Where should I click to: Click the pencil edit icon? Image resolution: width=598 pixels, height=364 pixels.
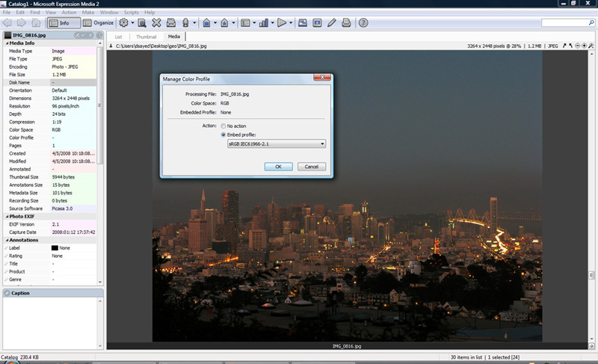click(x=332, y=23)
